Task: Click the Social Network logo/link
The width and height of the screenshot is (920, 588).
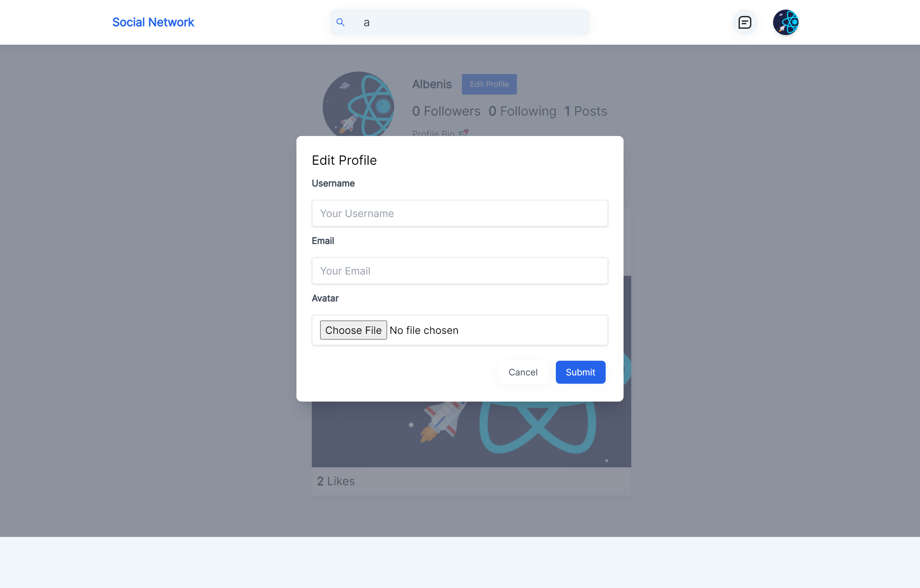Action: point(154,22)
